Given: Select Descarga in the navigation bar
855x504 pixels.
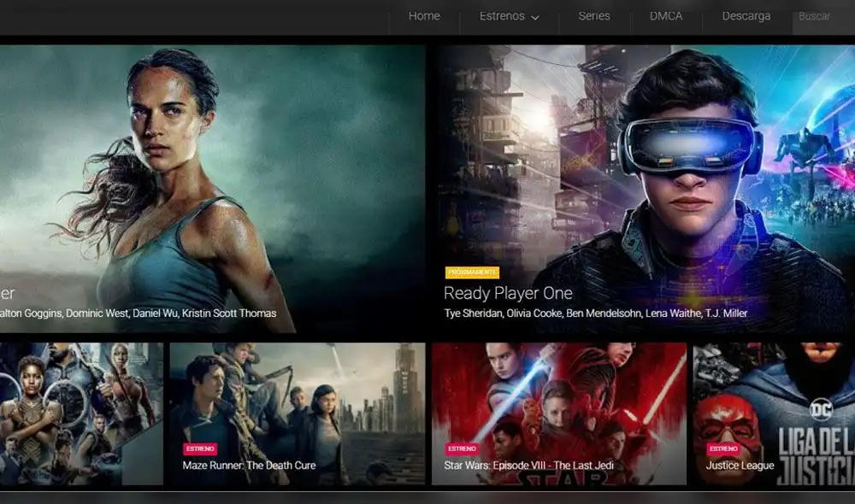Looking at the screenshot, I should tap(746, 16).
